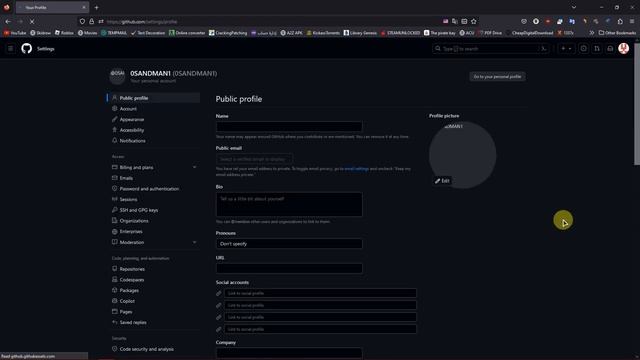Viewport: 640px width, 360px height.
Task: Show more bookmarks overflow chevron
Action: pyautogui.click(x=591, y=33)
